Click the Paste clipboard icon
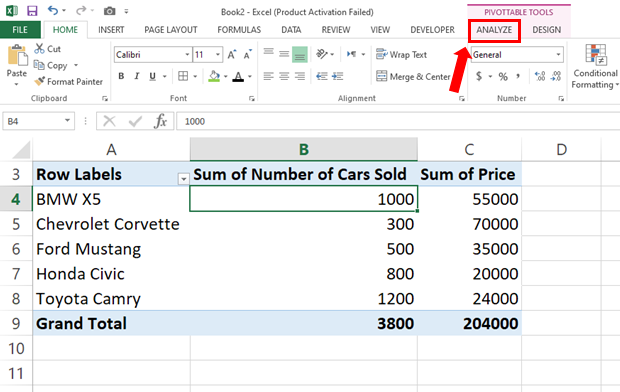The image size is (620, 392). click(17, 55)
